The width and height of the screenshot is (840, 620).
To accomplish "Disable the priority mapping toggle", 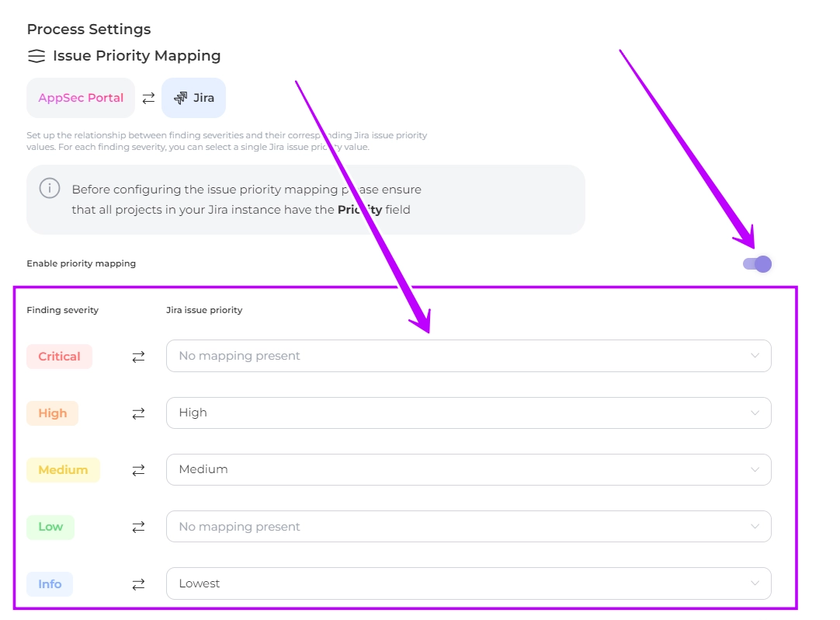I will 757,264.
